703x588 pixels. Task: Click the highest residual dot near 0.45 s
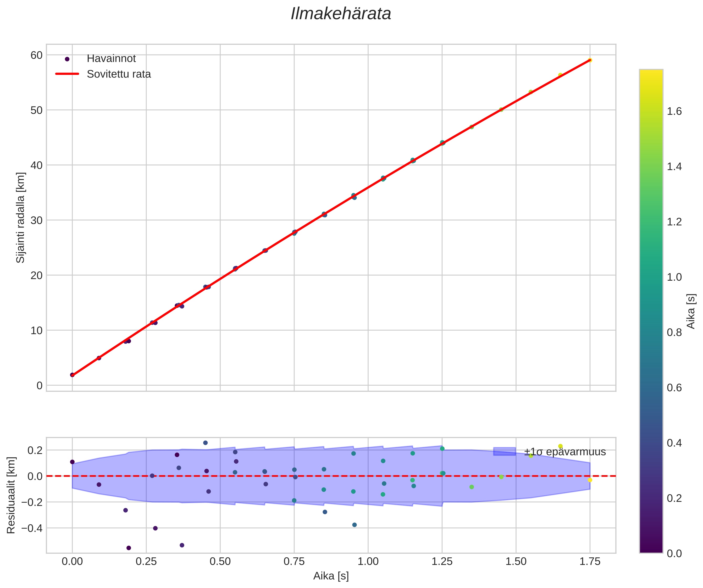[206, 443]
